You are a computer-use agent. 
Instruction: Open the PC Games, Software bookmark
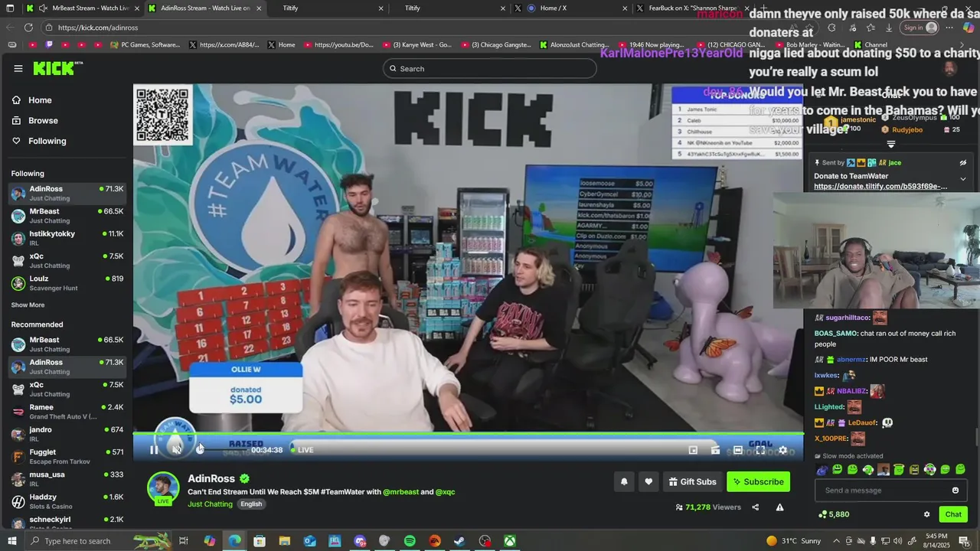(x=145, y=45)
